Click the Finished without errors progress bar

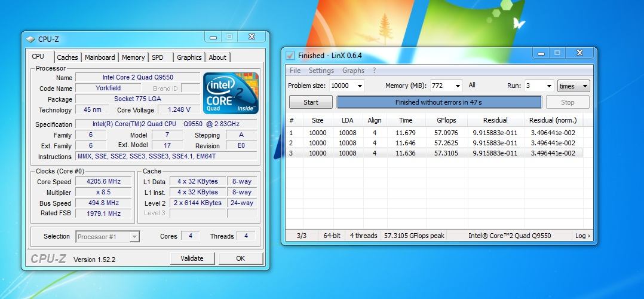pyautogui.click(x=439, y=102)
